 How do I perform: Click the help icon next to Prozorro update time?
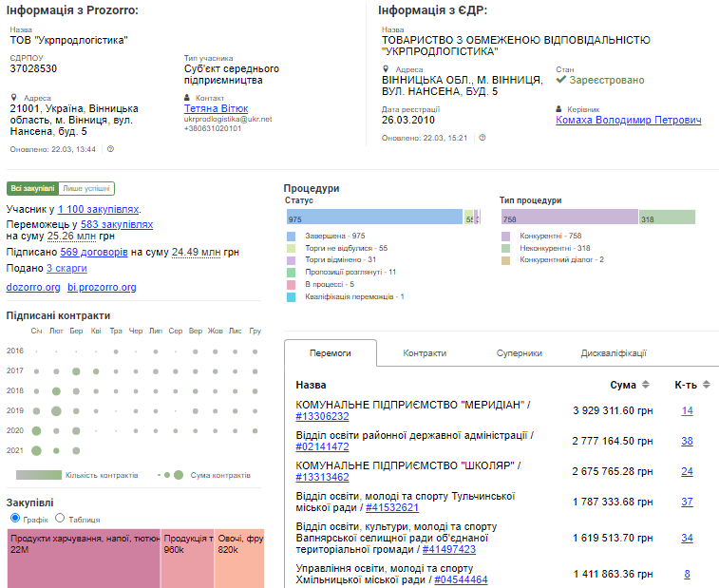[110, 149]
